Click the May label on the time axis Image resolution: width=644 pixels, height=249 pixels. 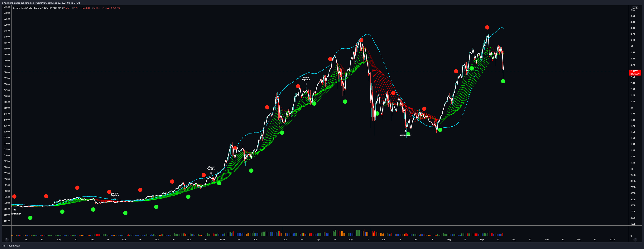(350, 240)
